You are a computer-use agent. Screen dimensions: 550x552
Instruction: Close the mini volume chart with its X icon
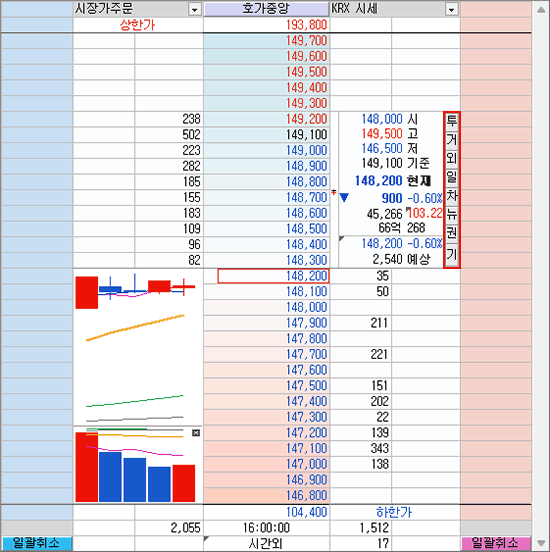coord(196,433)
